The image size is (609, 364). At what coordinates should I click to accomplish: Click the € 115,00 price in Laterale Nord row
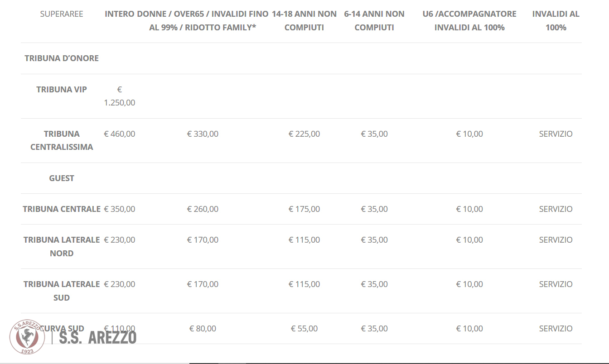(304, 240)
